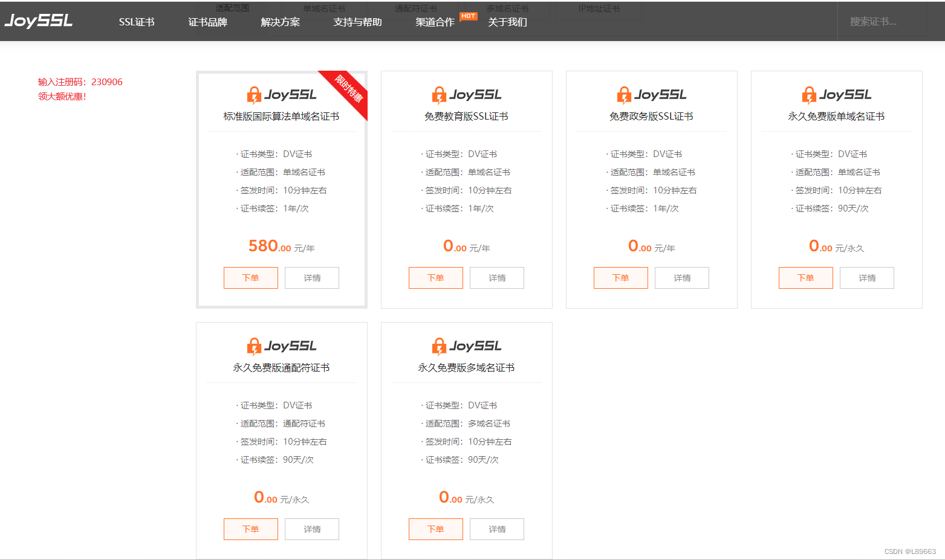Click JoySSL logo on 免费教育版SSL证书 card
The height and width of the screenshot is (560, 945).
pyautogui.click(x=467, y=95)
